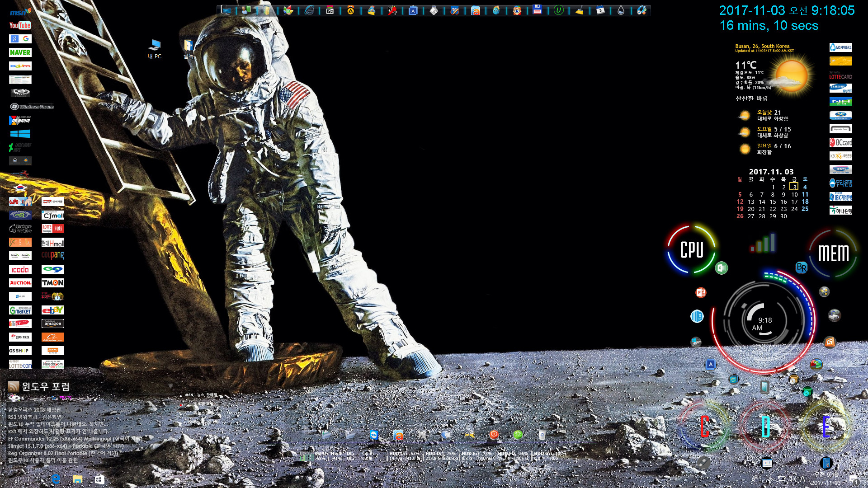Screen dimensions: 868x488
Task: Click the MEM meter gauge
Action: (833, 253)
